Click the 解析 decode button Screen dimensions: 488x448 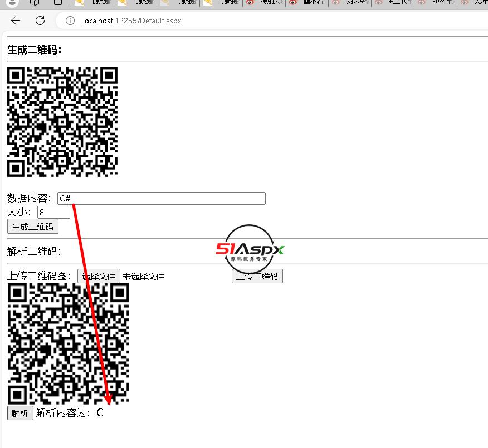pos(20,413)
